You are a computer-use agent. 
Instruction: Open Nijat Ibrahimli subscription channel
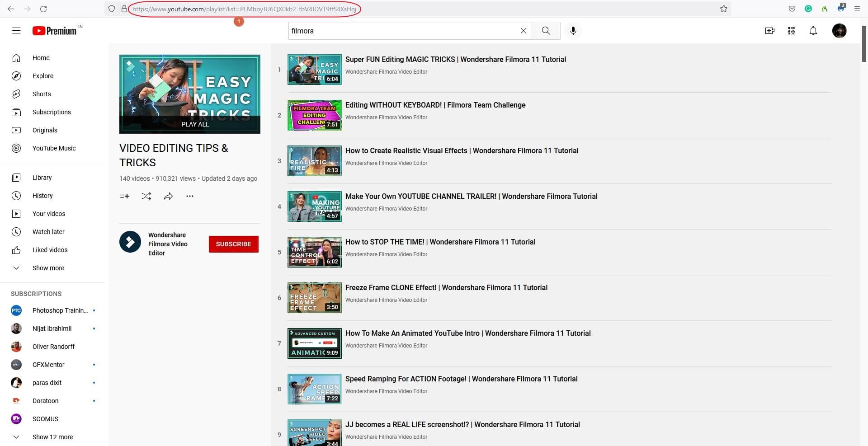pos(52,329)
